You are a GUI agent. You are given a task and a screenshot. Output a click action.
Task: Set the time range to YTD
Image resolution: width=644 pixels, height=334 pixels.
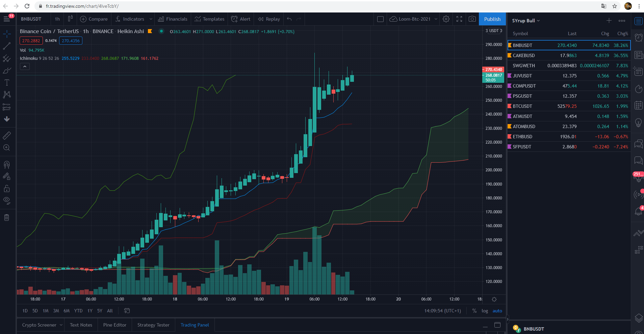(78, 311)
